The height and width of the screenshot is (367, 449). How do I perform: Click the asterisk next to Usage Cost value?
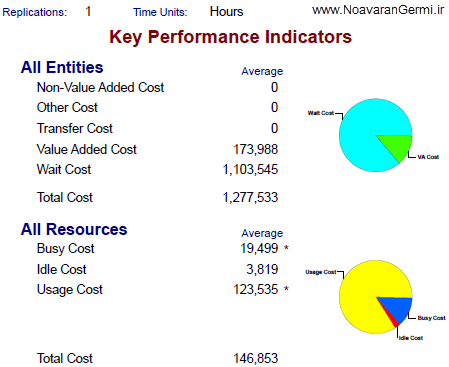(286, 289)
